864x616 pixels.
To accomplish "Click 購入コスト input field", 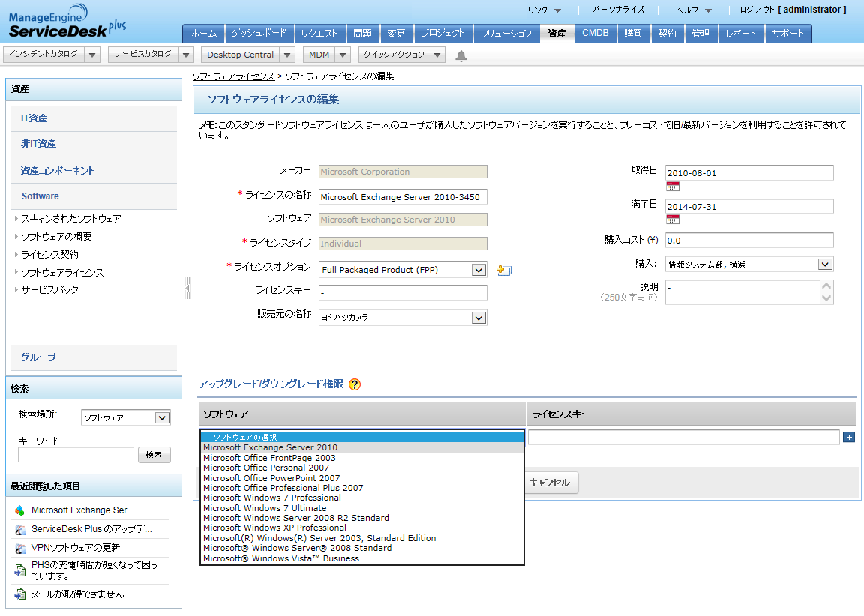I will click(x=749, y=241).
